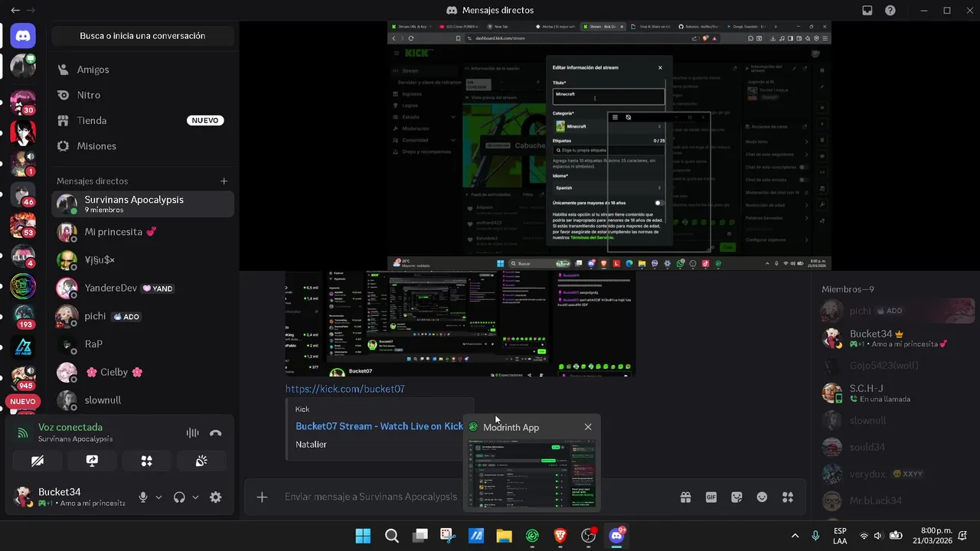Disconnect from the voice call
The width and height of the screenshot is (980, 551).
coord(216,432)
